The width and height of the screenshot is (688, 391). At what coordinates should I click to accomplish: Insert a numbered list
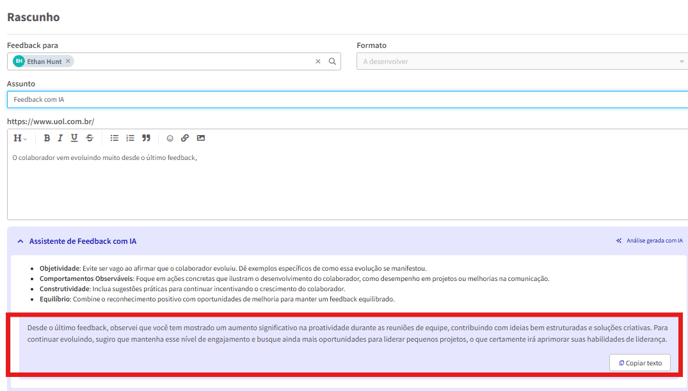[130, 138]
